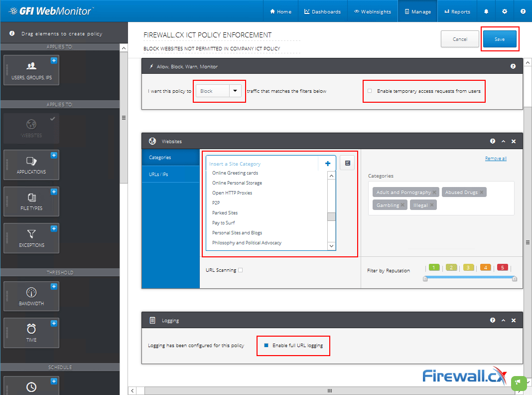Click the Cancel button
The width and height of the screenshot is (532, 395).
(460, 39)
